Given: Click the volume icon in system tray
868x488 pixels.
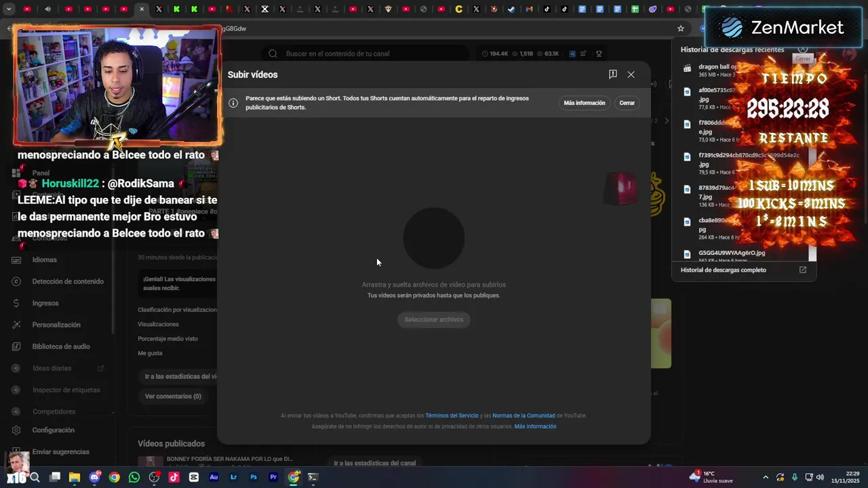Looking at the screenshot, I should point(820,477).
